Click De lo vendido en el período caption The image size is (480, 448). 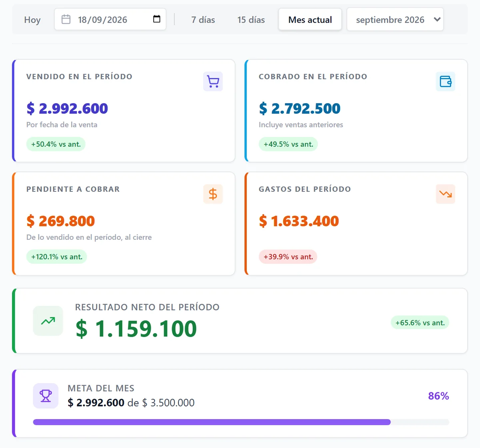tap(89, 237)
